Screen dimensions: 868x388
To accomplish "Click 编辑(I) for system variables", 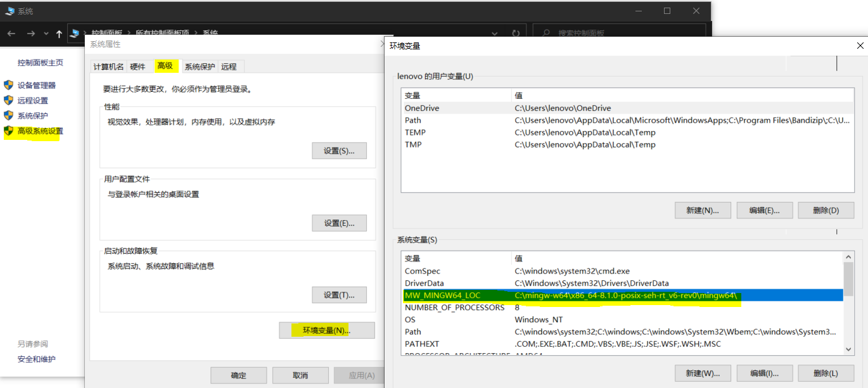I will (x=764, y=373).
